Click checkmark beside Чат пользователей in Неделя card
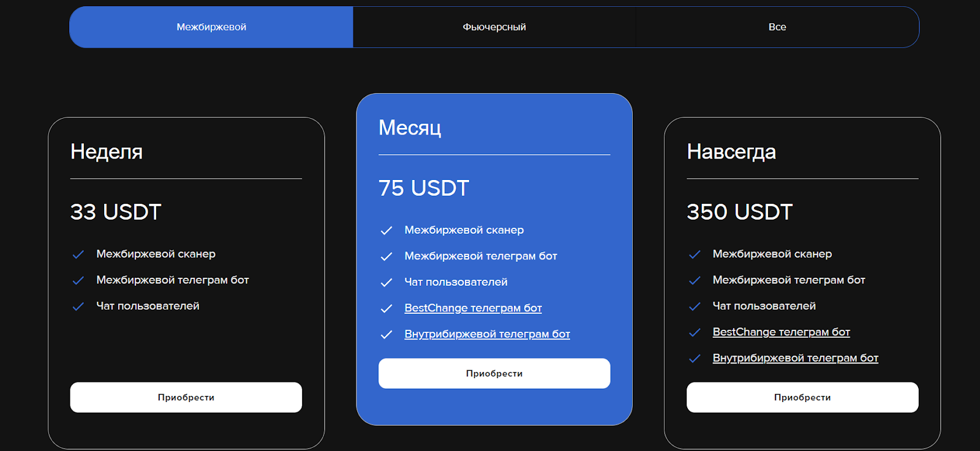Image resolution: width=980 pixels, height=451 pixels. point(78,307)
